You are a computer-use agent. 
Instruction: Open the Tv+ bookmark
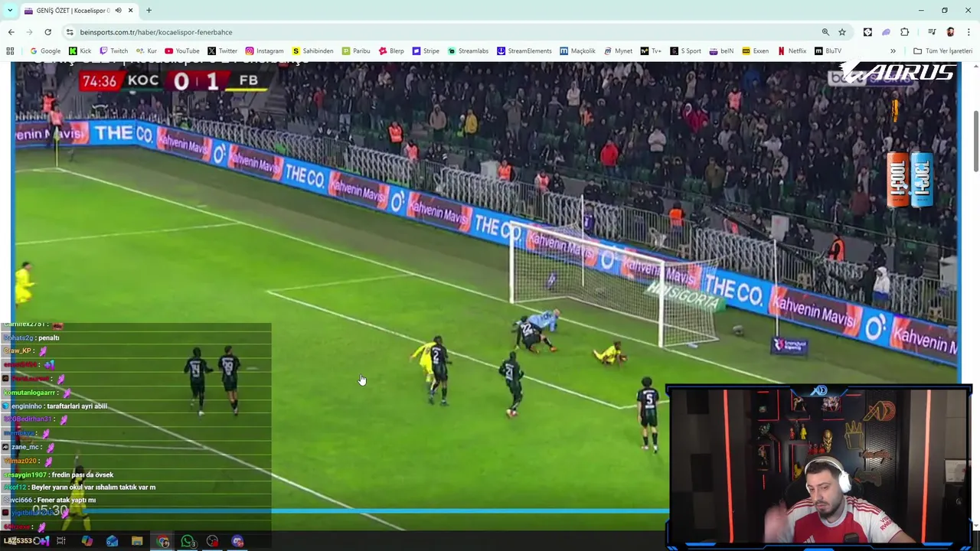click(652, 51)
